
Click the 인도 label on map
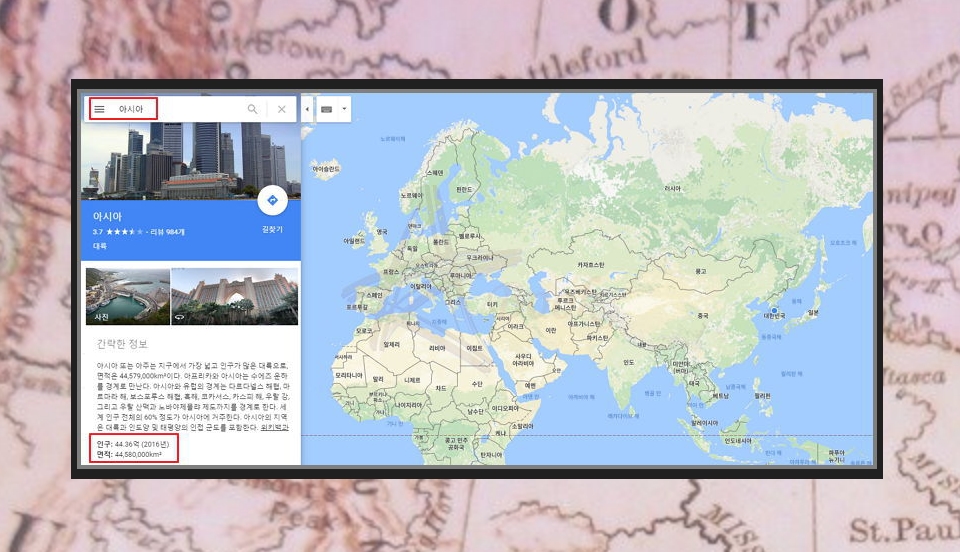tap(629, 362)
